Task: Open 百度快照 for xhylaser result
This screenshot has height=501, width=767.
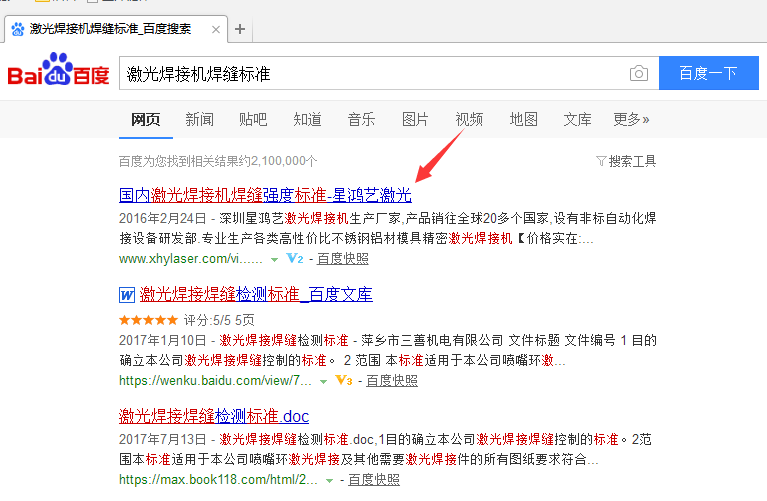Action: tap(342, 258)
